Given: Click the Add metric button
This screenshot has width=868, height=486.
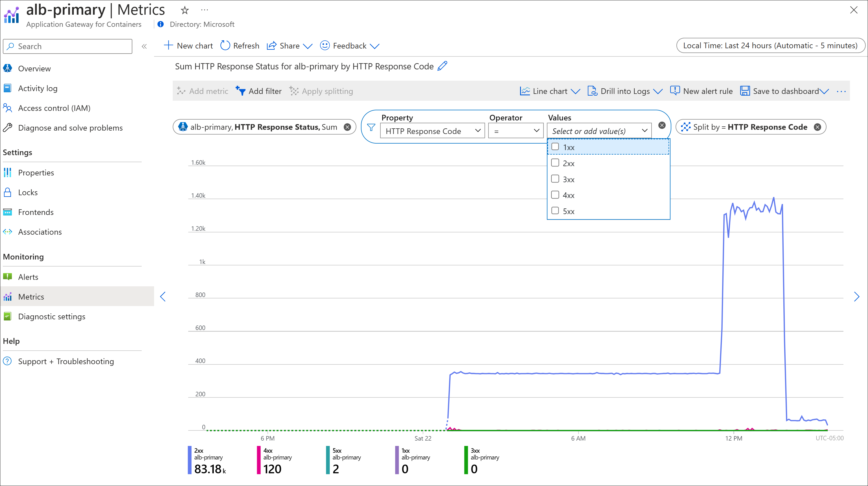Looking at the screenshot, I should coord(203,91).
